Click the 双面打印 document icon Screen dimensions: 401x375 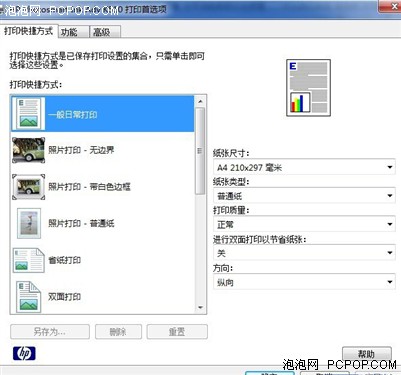(28, 297)
